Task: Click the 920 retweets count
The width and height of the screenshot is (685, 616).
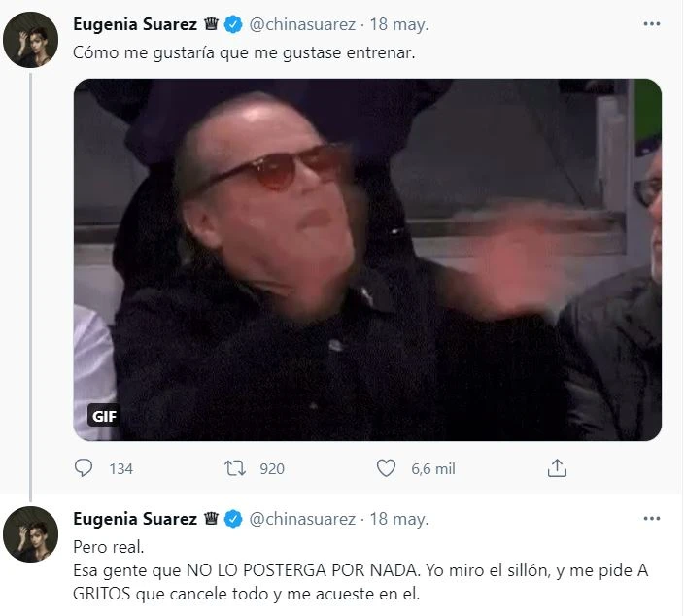Action: [272, 468]
